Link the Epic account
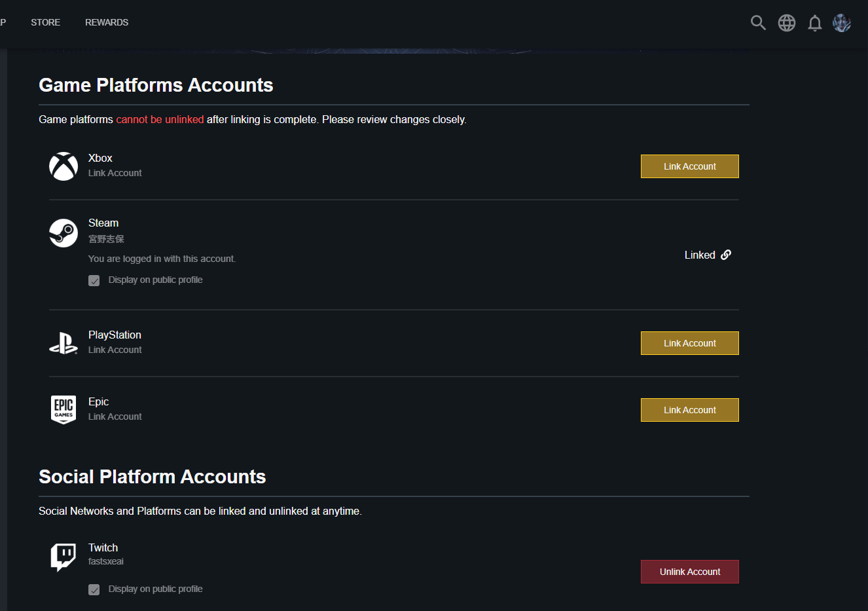Image resolution: width=868 pixels, height=611 pixels. 689,410
